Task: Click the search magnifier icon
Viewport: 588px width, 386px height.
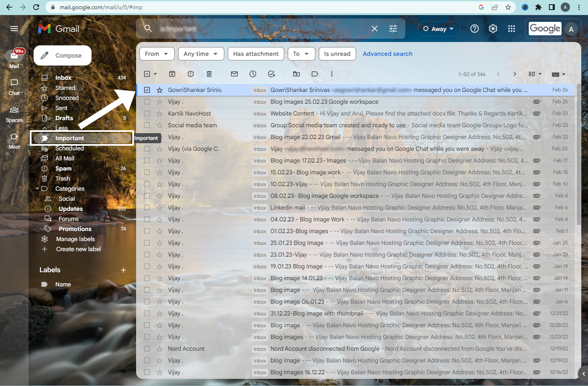Action: (x=148, y=29)
